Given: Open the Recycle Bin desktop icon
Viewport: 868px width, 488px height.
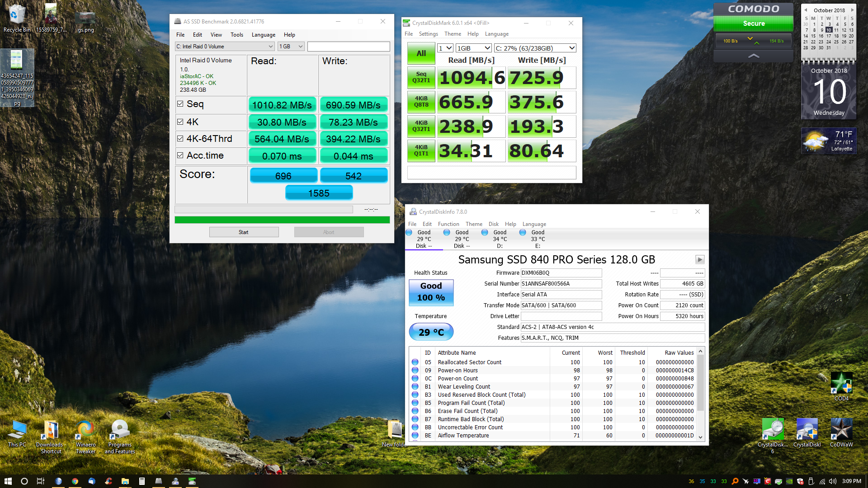Looking at the screenshot, I should [17, 16].
